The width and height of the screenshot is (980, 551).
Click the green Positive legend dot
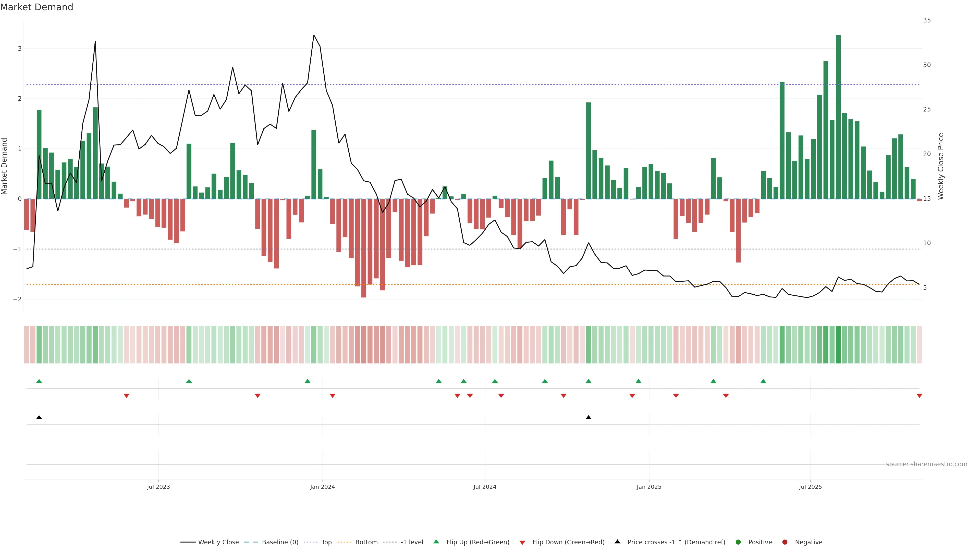738,542
